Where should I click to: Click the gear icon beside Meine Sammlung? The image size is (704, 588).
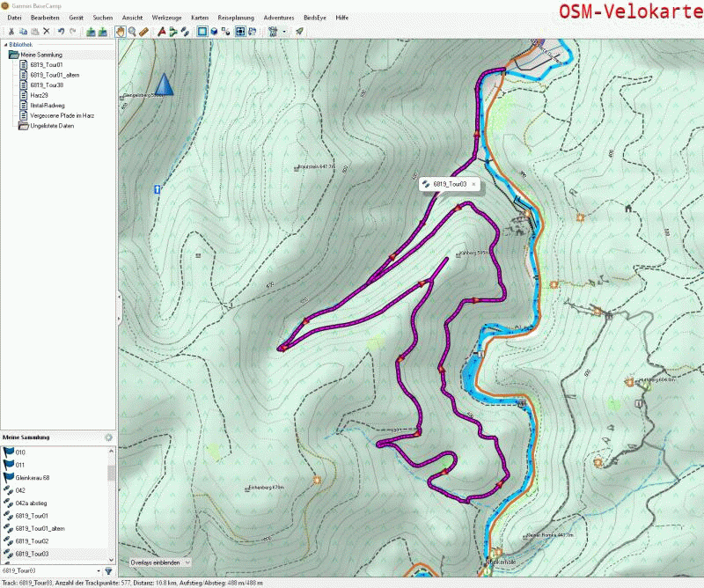point(108,437)
